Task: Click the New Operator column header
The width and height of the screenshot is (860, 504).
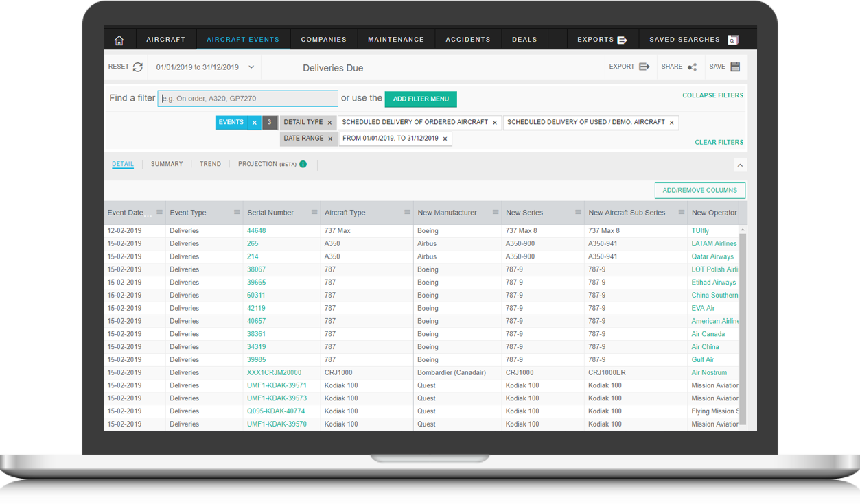Action: 714,213
